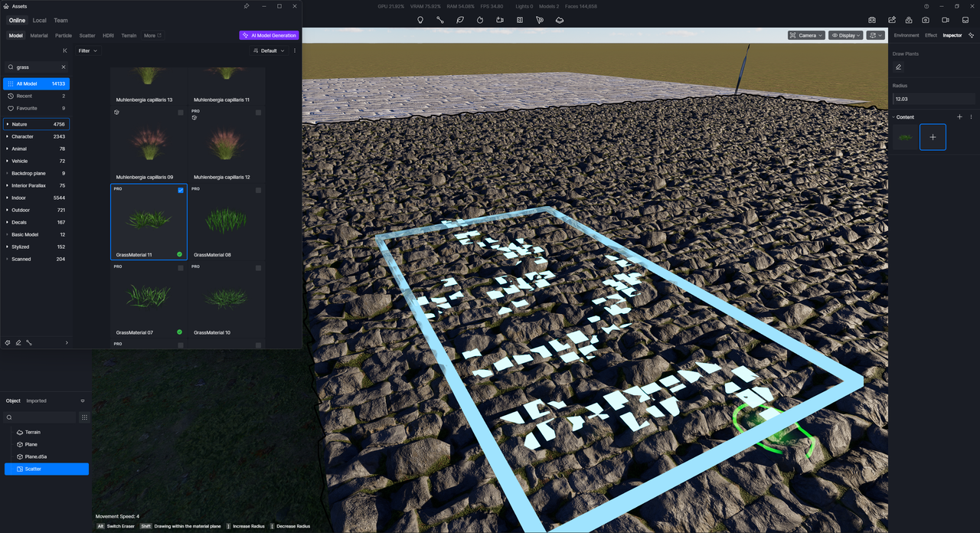Check the Muhlenbergia capillaris 09 checkbox

tap(181, 113)
